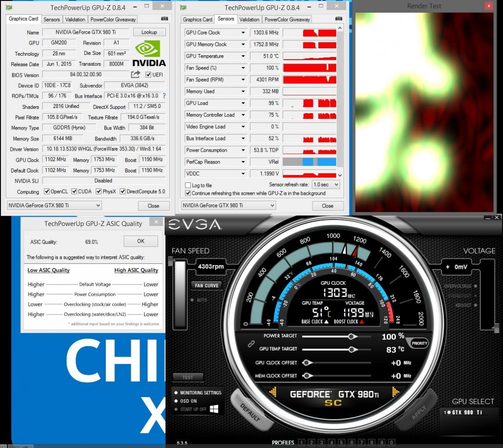Adjust the GPU Temp Target slider handle
Screen dimensions: 503x448
point(352,350)
